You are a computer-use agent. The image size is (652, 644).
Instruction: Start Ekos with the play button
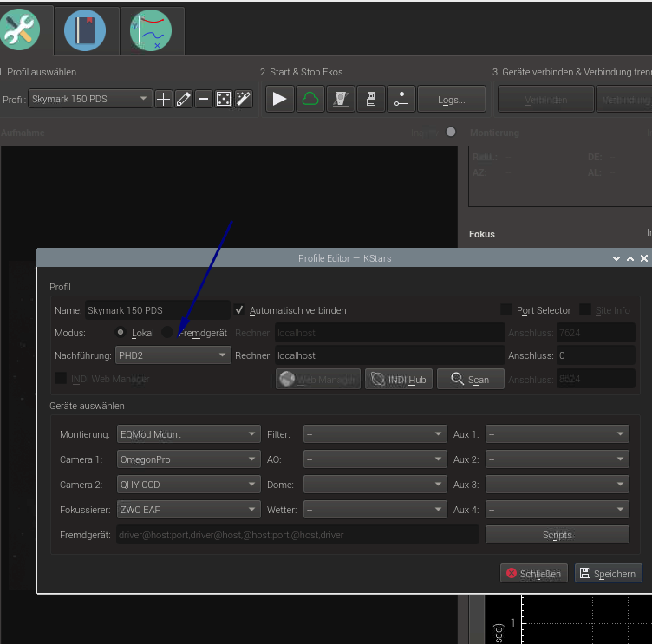(x=279, y=99)
